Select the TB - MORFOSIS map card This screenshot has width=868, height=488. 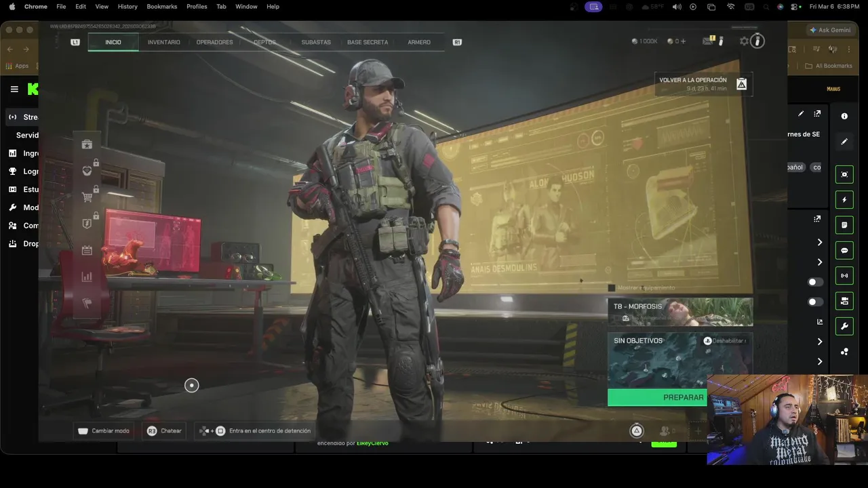tap(680, 312)
